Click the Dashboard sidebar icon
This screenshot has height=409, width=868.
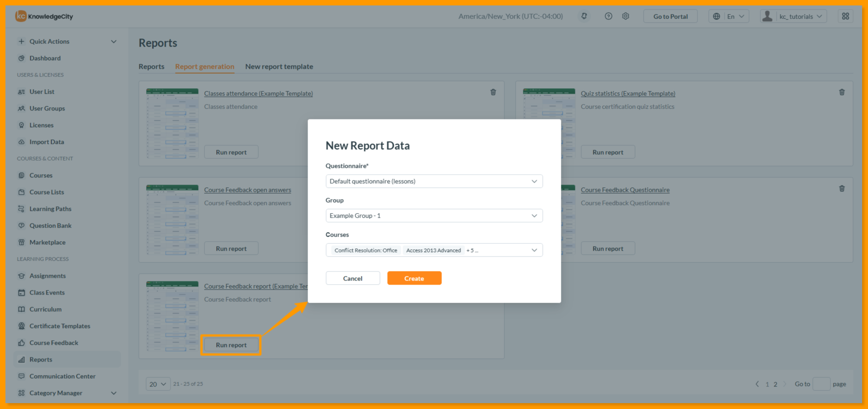21,58
